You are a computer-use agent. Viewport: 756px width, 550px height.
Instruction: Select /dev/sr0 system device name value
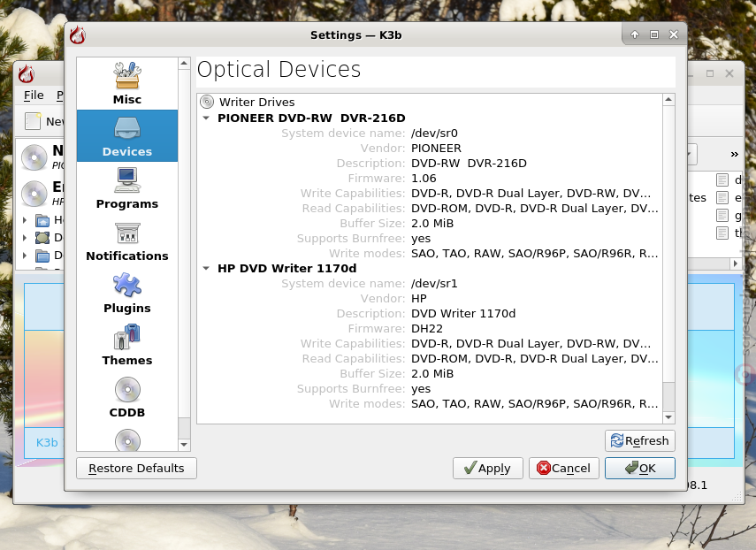[434, 133]
